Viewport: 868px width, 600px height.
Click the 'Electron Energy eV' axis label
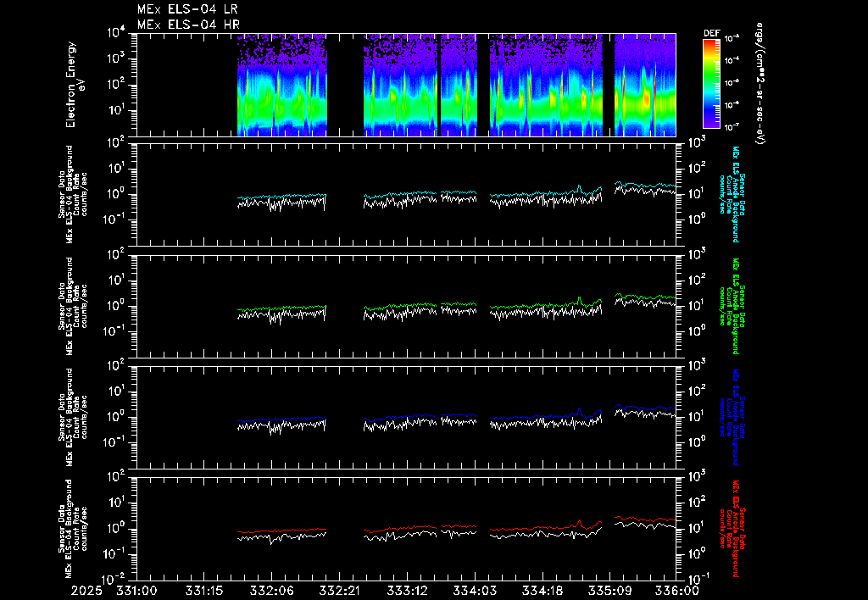coord(75,84)
